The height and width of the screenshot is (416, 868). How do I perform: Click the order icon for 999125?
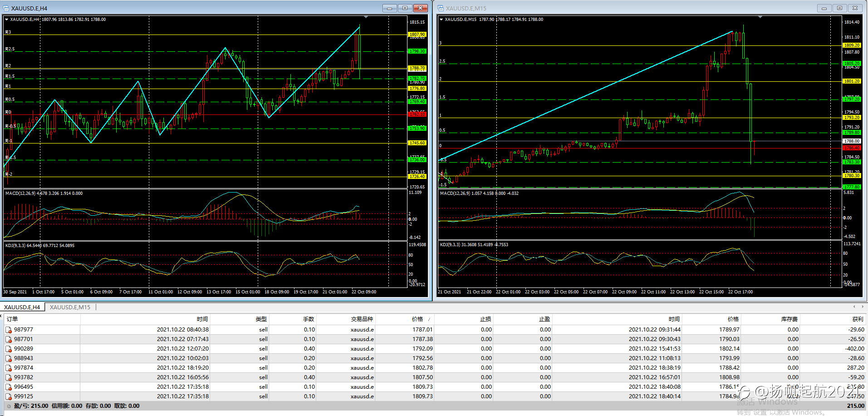point(9,396)
